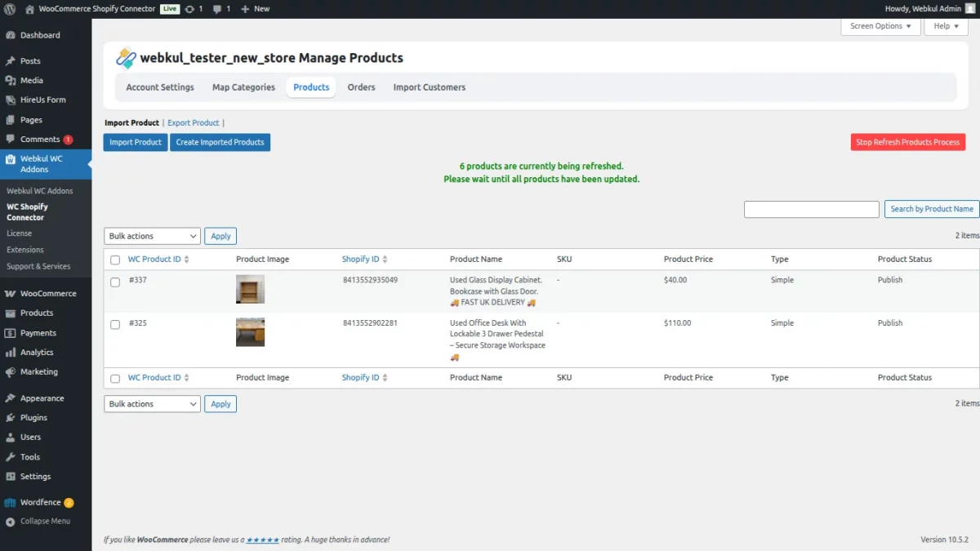The height and width of the screenshot is (551, 980).
Task: Click Stop Refresh Products Process button
Action: (907, 141)
